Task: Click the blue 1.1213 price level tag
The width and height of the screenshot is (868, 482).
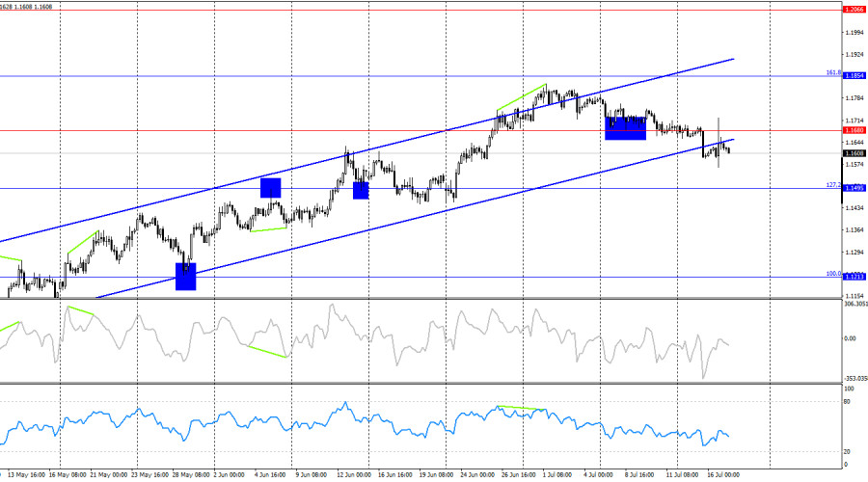Action: click(x=854, y=277)
